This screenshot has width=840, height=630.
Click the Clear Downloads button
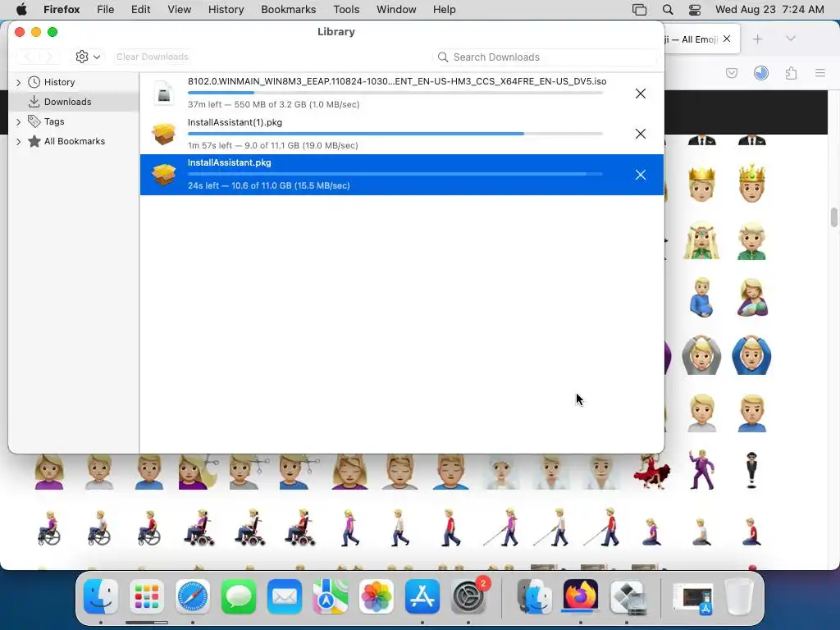tap(152, 57)
